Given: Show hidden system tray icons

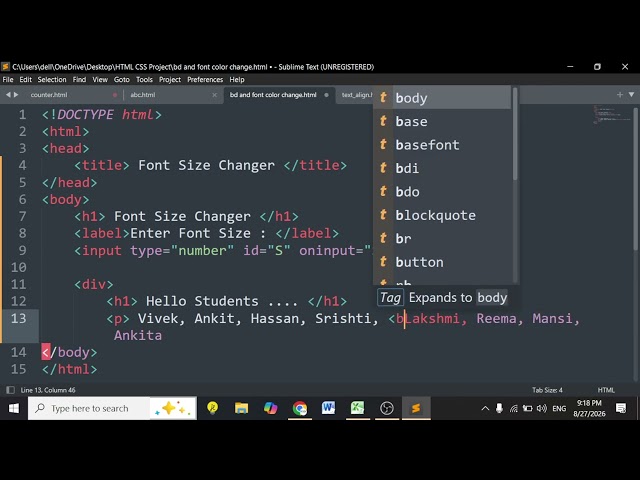Looking at the screenshot, I should click(485, 408).
